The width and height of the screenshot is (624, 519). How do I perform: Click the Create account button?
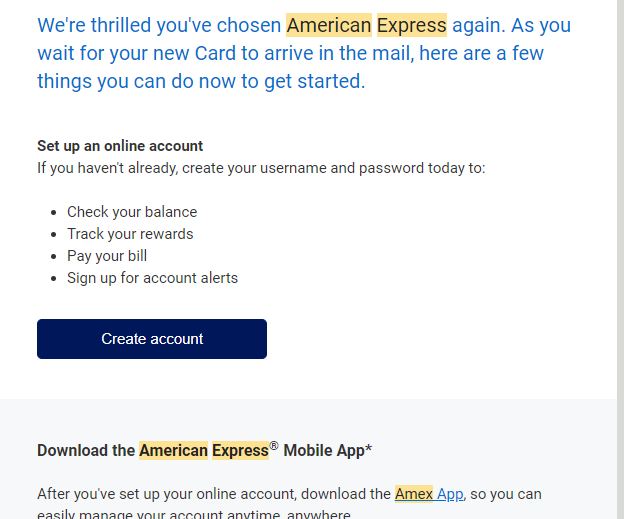coord(152,339)
